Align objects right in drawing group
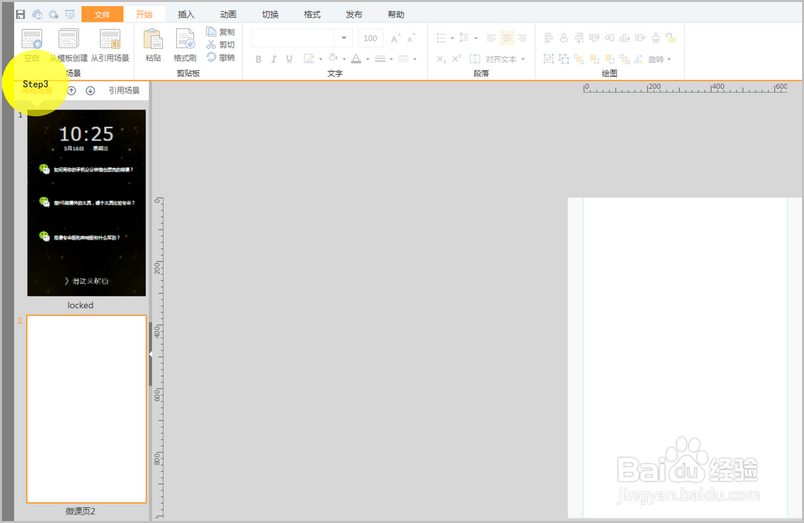Viewport: 804px width, 523px height. pos(579,38)
